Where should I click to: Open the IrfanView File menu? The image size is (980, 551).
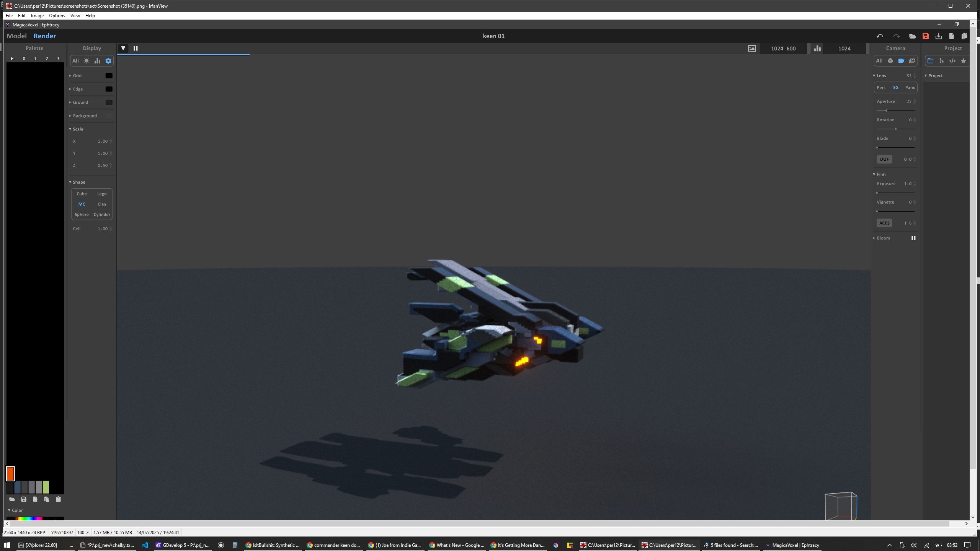(9, 16)
